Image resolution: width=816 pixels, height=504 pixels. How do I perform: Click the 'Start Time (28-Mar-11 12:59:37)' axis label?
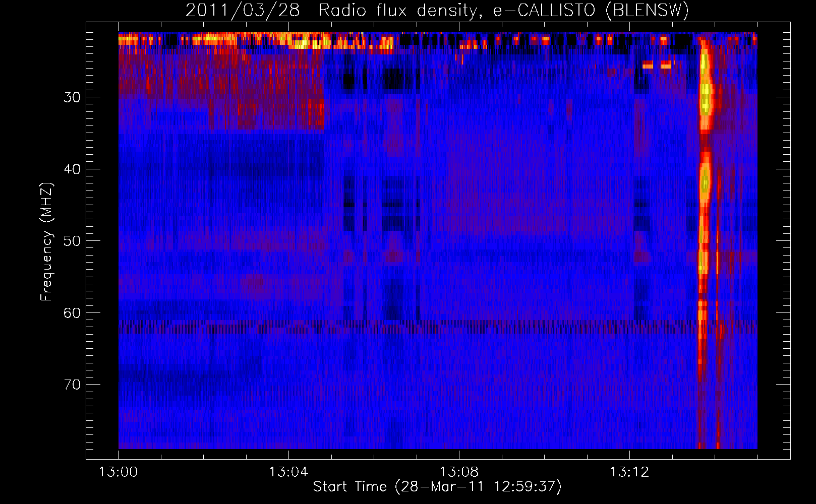coord(437,487)
